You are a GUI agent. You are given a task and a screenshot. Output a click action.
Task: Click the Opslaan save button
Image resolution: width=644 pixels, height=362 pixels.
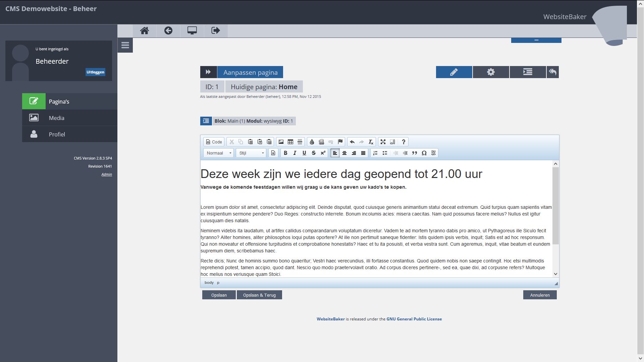click(x=219, y=295)
